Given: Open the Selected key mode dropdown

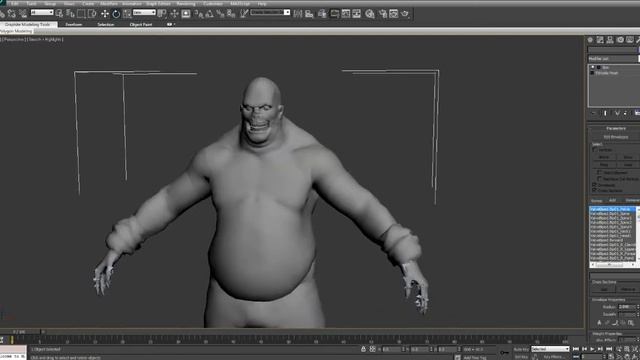Looking at the screenshot, I should 550,349.
